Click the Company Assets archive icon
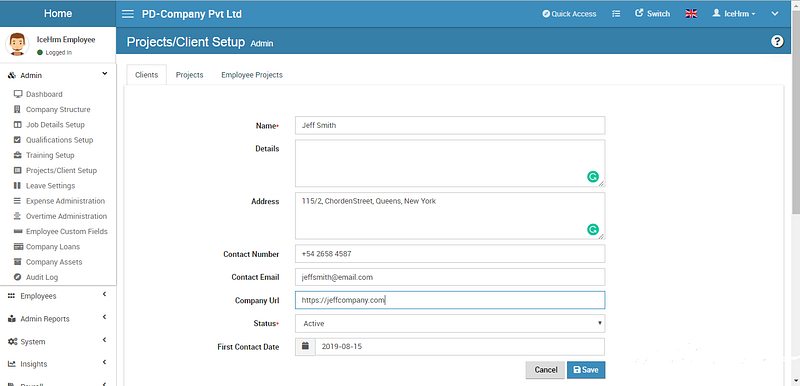The height and width of the screenshot is (386, 800). point(18,262)
